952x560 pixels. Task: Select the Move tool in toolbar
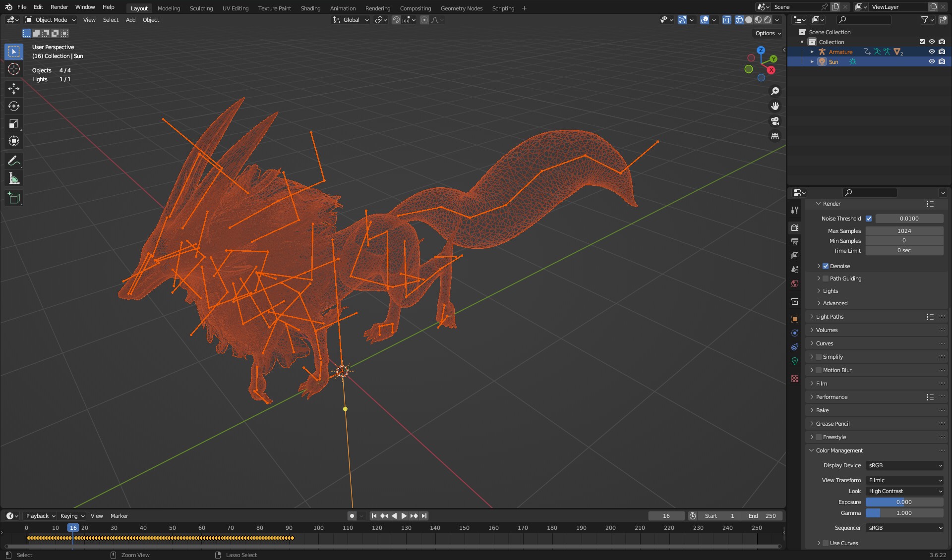[x=14, y=89]
